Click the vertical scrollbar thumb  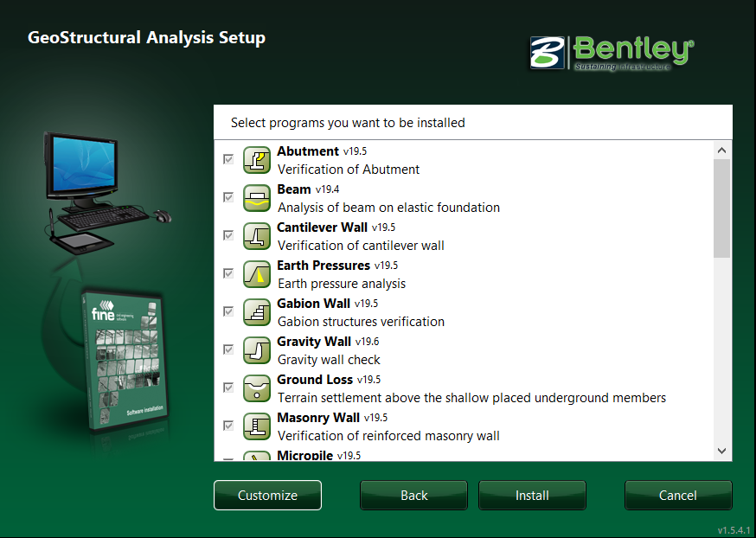pos(722,208)
